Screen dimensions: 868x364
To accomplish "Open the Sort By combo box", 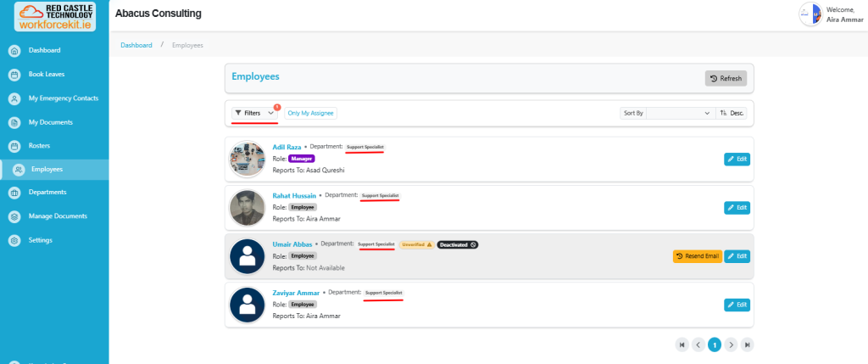I will 681,113.
